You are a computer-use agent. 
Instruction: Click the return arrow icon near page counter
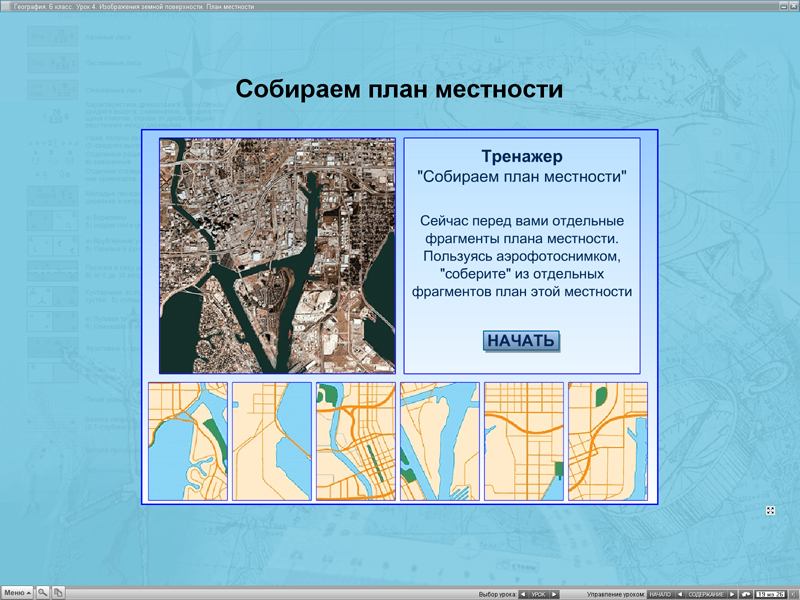tap(746, 594)
